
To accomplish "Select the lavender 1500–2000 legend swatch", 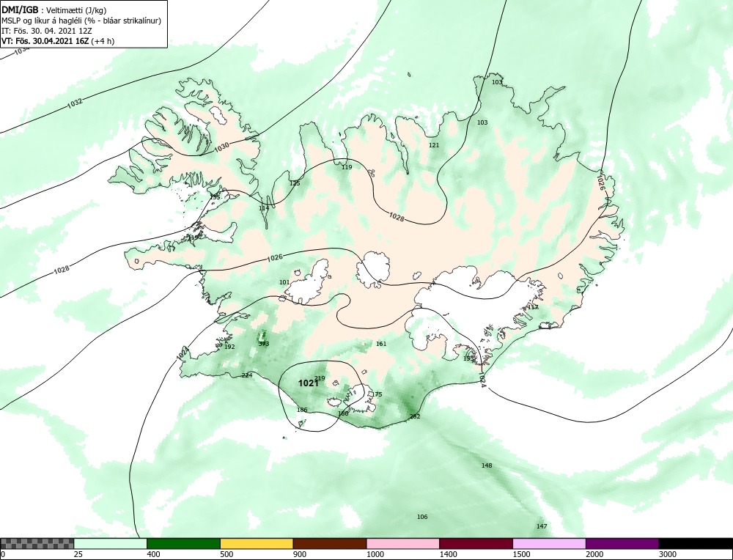I will (x=549, y=544).
